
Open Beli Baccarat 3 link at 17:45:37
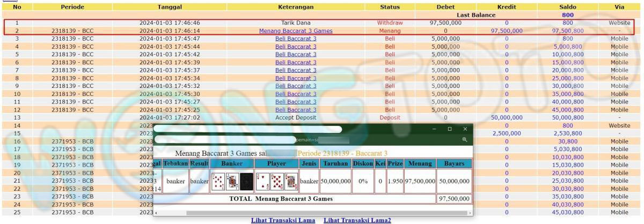point(296,70)
